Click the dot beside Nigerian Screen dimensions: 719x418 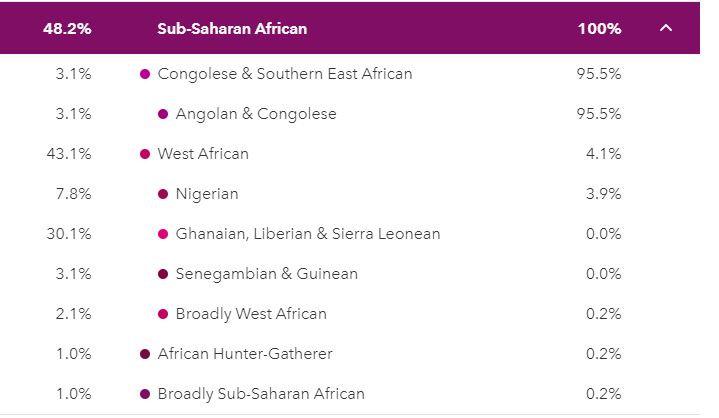pos(163,194)
